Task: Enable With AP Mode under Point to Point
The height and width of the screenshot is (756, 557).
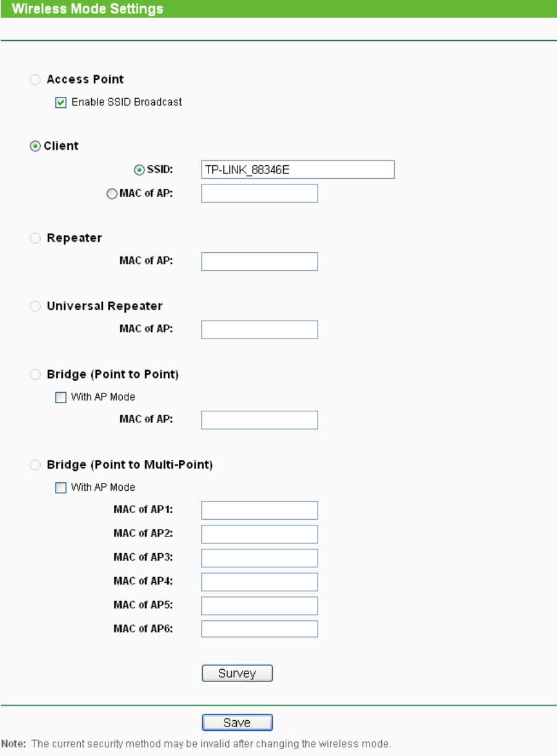Action: (x=60, y=398)
